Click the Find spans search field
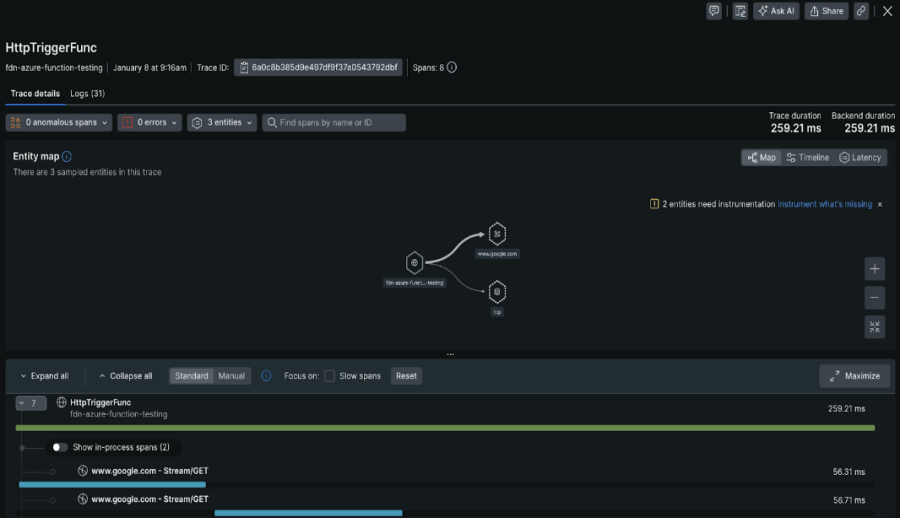The image size is (900, 518). (333, 122)
